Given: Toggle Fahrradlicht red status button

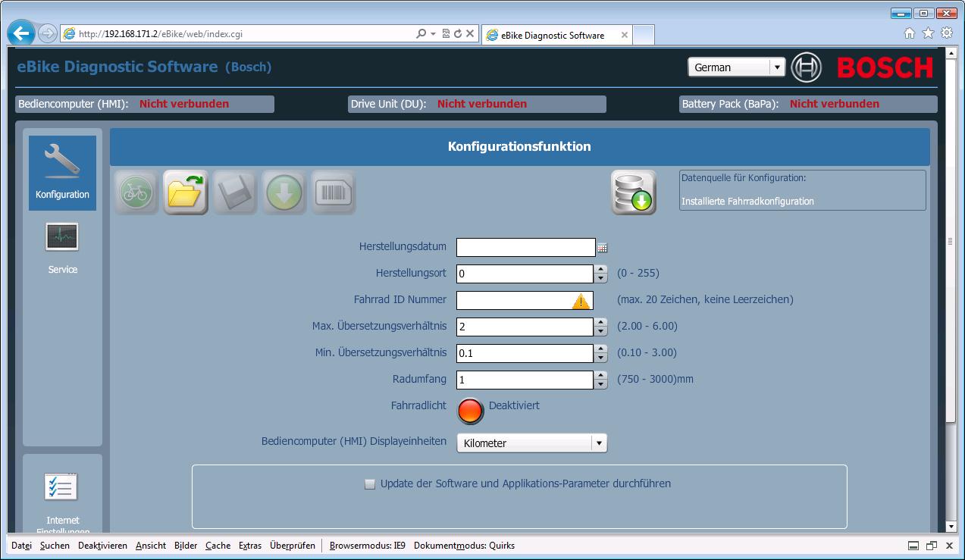Looking at the screenshot, I should point(470,411).
